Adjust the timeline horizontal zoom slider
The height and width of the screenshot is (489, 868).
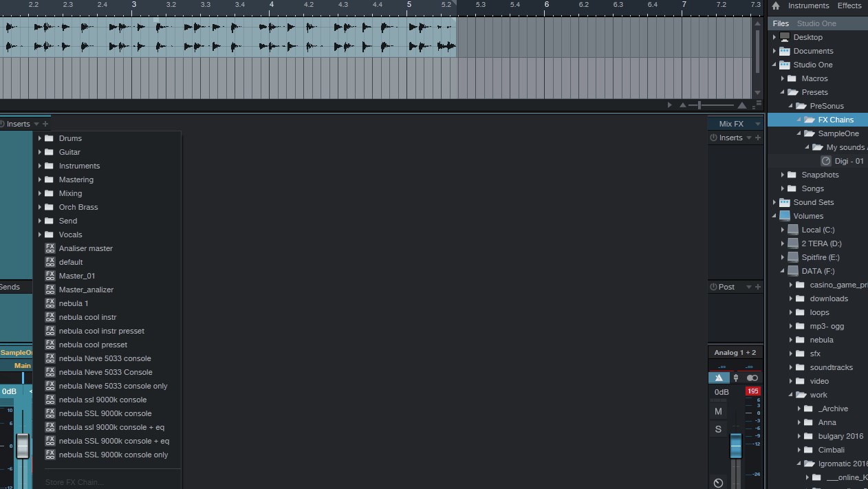pos(700,105)
